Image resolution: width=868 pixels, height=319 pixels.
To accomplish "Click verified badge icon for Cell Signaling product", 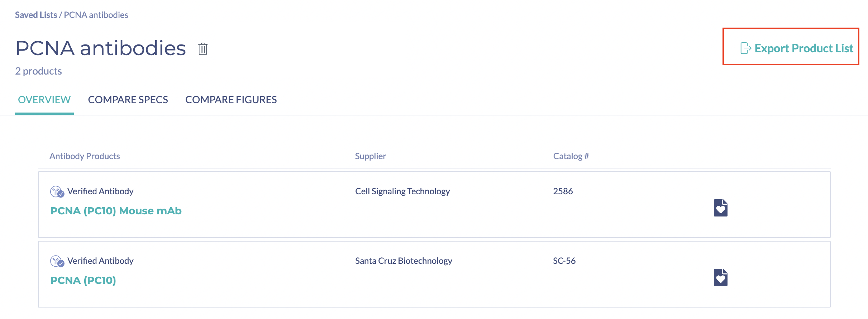I will tap(57, 192).
